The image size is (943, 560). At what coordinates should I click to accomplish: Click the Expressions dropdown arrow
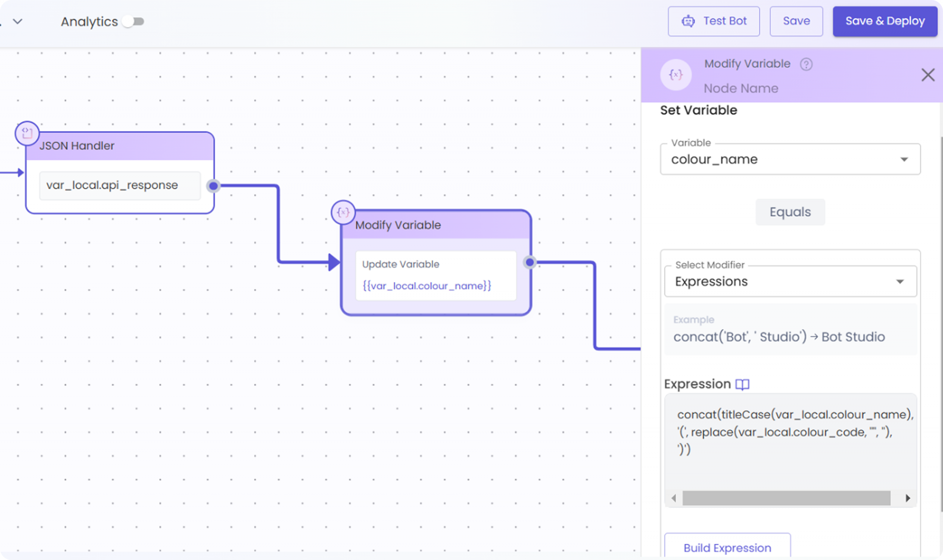pos(900,282)
